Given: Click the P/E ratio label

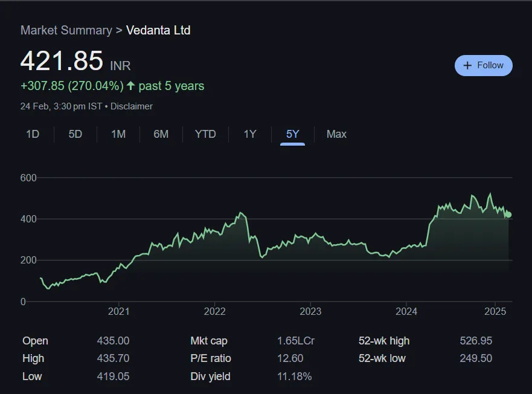Looking at the screenshot, I should [x=211, y=358].
